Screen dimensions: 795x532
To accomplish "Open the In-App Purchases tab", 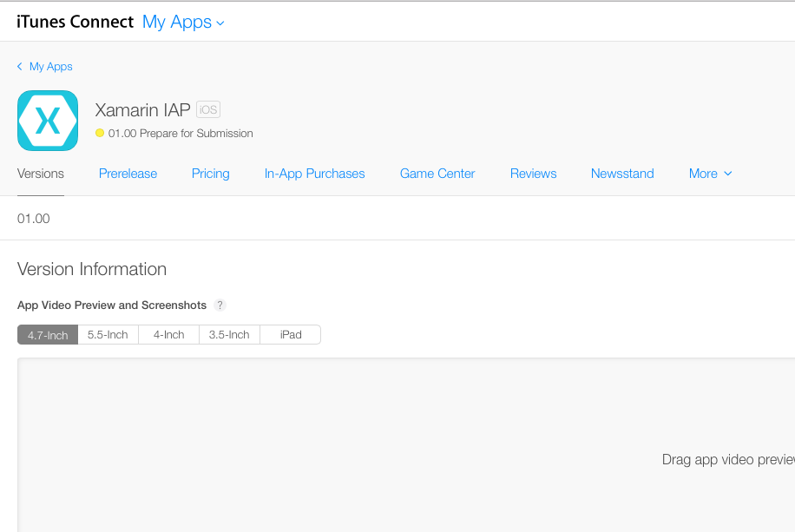I will (314, 174).
